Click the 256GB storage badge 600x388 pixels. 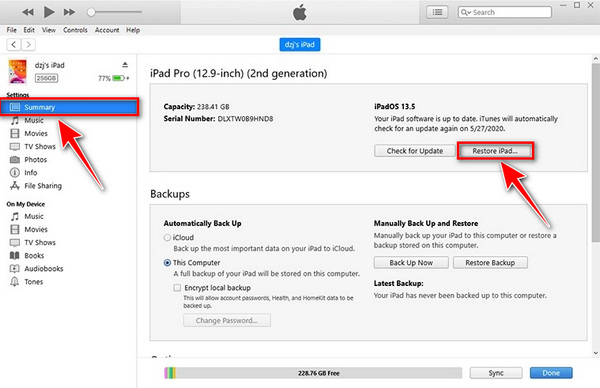(x=46, y=78)
